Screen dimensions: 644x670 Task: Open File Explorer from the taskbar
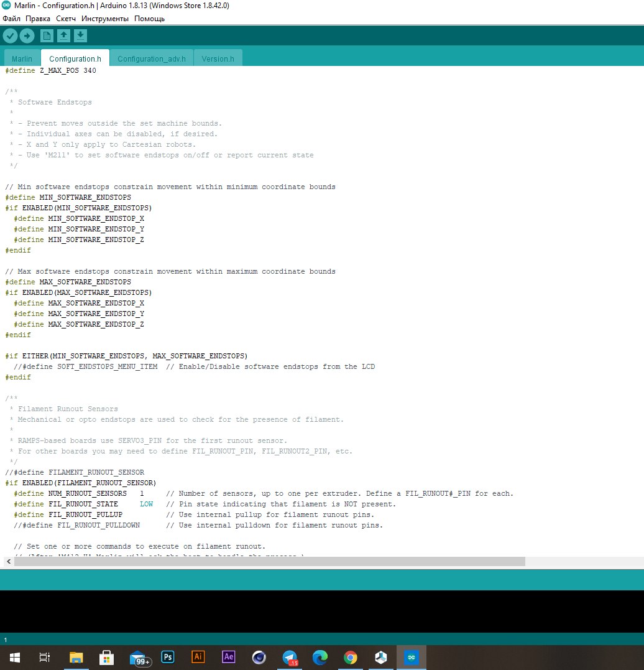coord(76,657)
